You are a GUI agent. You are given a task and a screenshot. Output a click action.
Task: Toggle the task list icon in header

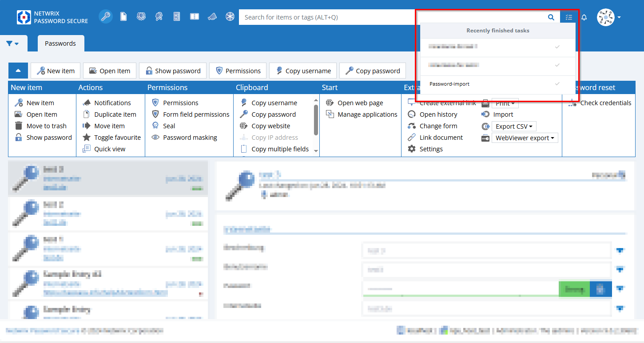pyautogui.click(x=569, y=17)
